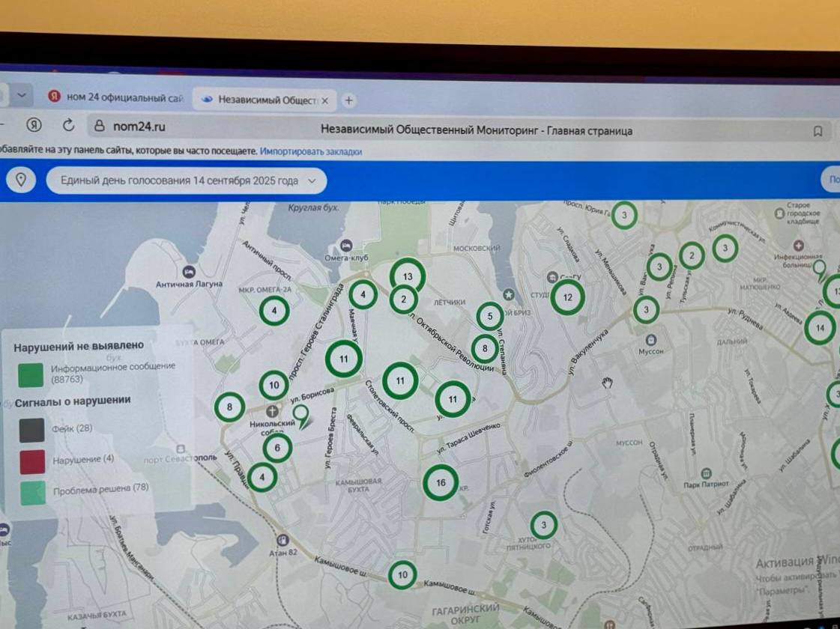Open a new browser tab

point(348,100)
